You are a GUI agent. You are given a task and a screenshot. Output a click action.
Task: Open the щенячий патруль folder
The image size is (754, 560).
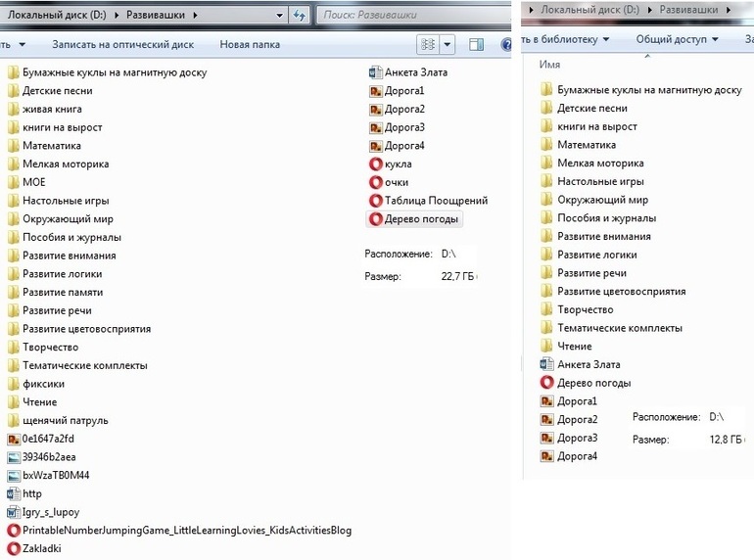tap(65, 421)
